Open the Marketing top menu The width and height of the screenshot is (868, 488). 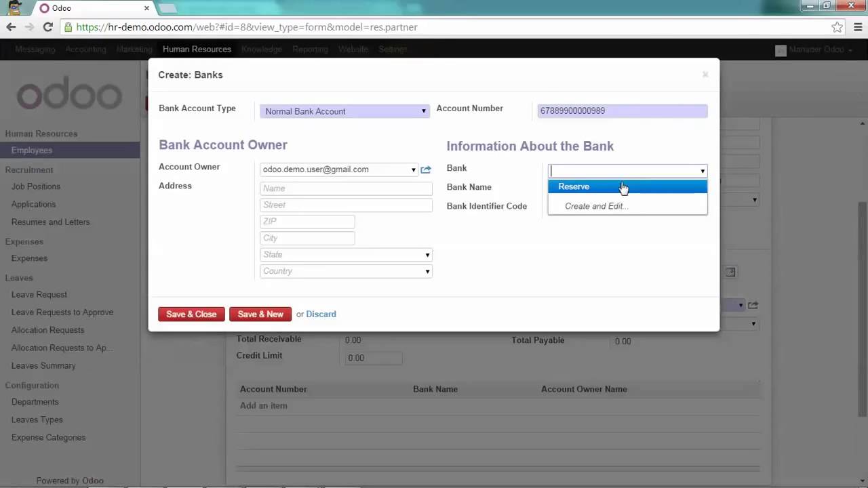[134, 49]
